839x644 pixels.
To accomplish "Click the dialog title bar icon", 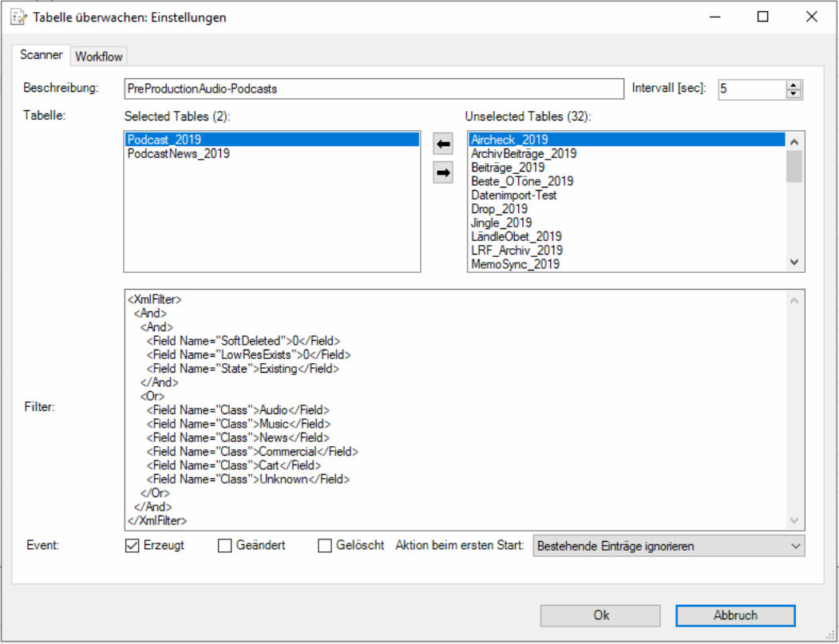I will click(x=17, y=17).
